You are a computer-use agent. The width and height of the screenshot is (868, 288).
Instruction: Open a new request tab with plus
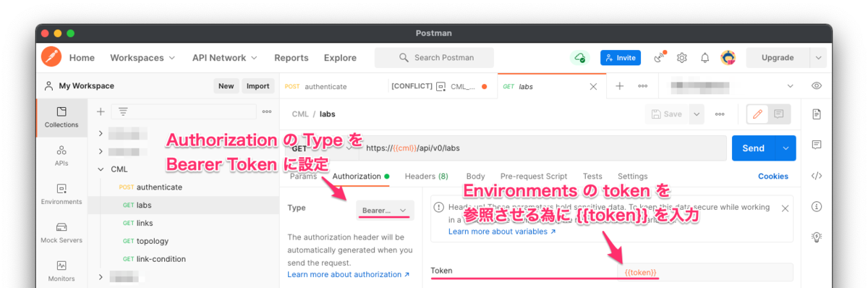click(x=620, y=86)
